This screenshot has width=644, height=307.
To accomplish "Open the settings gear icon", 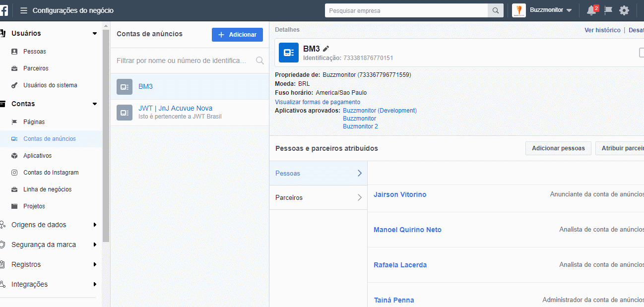I will 624,10.
